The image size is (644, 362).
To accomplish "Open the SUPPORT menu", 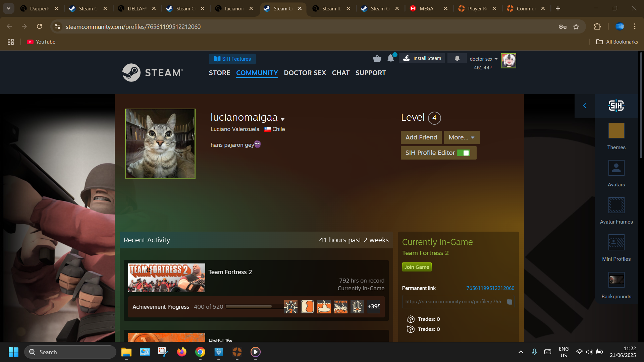I will point(370,73).
